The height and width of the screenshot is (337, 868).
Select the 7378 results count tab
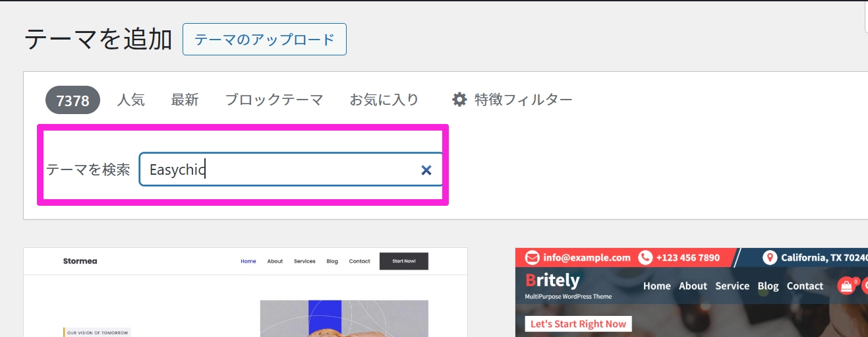(72, 100)
